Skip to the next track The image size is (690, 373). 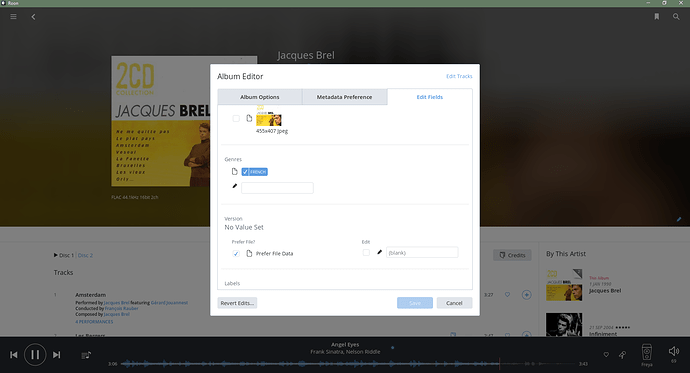point(56,355)
